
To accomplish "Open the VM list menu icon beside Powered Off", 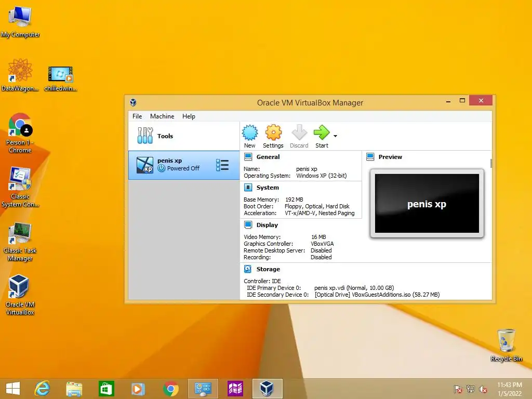I will [222, 165].
